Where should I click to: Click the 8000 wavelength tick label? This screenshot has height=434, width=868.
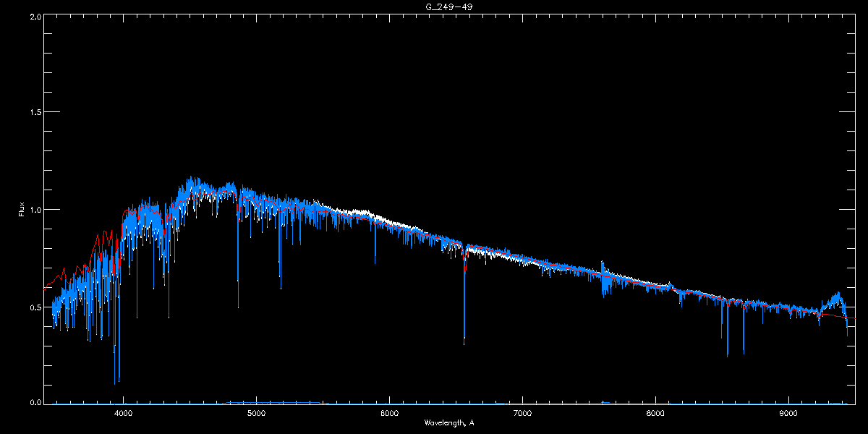click(x=655, y=412)
